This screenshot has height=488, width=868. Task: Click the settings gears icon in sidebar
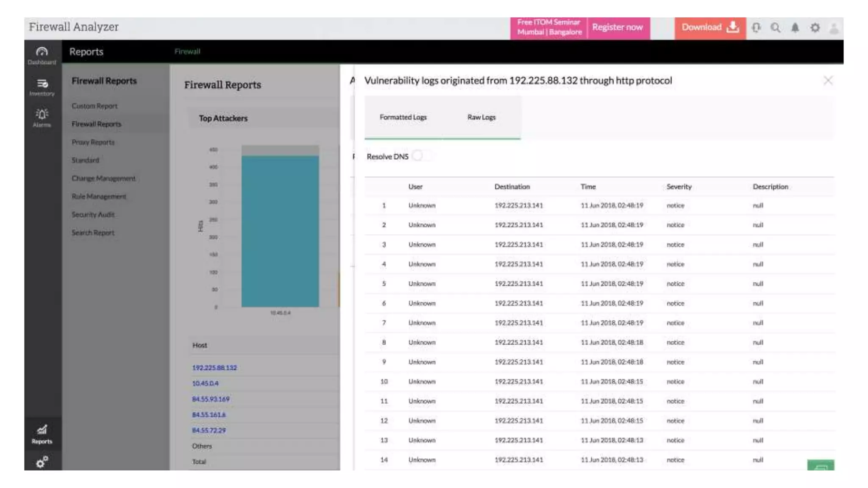pyautogui.click(x=42, y=462)
